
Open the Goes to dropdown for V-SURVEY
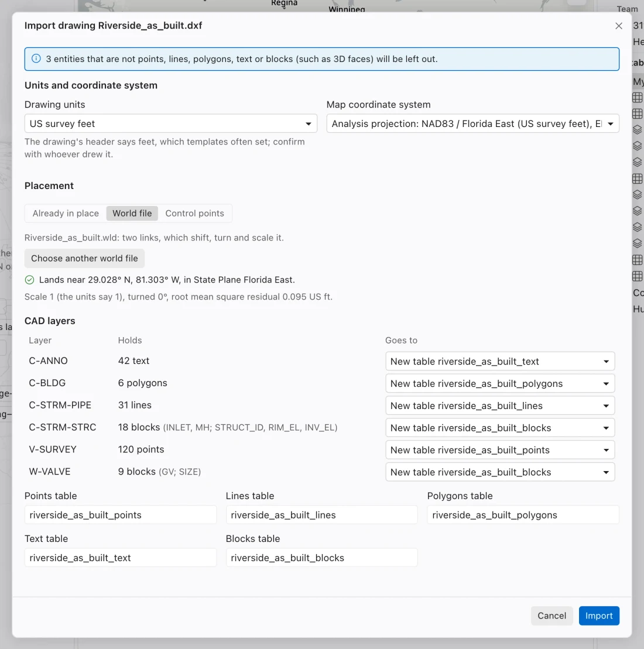tap(500, 450)
